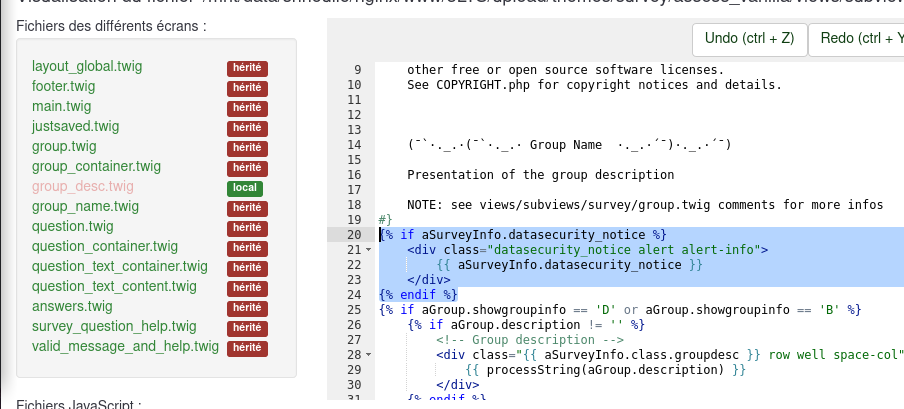
Task: Click the green local badge beside group_desc.twig
Action: [x=245, y=188]
